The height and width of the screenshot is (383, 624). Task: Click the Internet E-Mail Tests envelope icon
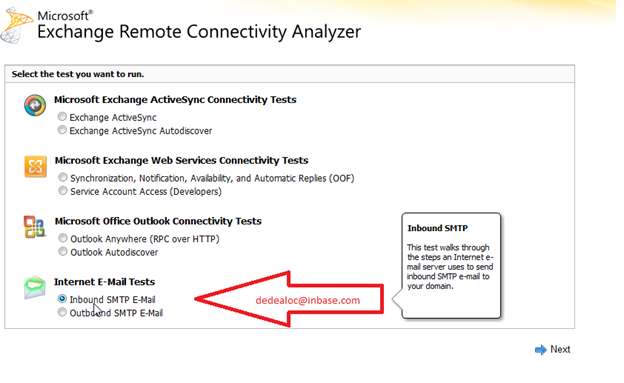point(35,287)
